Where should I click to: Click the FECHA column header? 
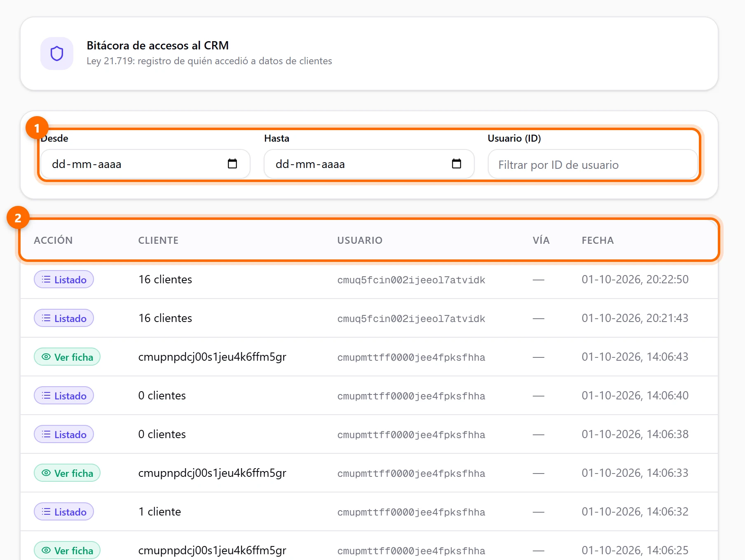597,240
